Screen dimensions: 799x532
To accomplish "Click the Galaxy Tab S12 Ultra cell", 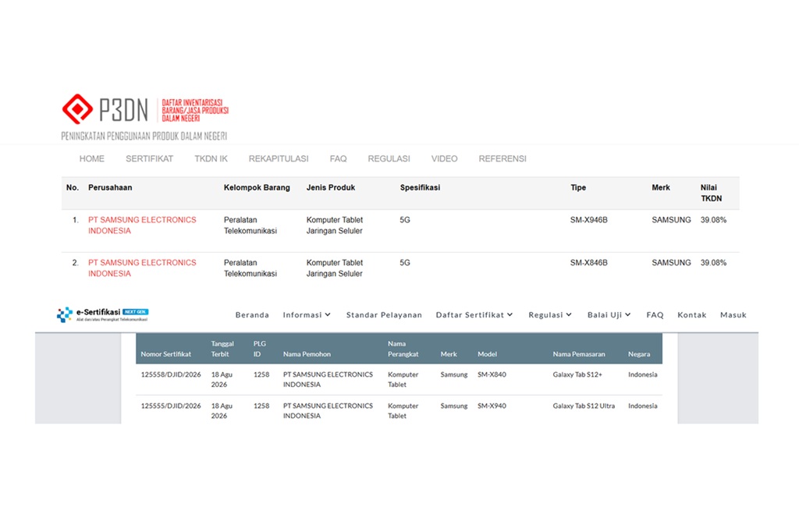I will 584,406.
